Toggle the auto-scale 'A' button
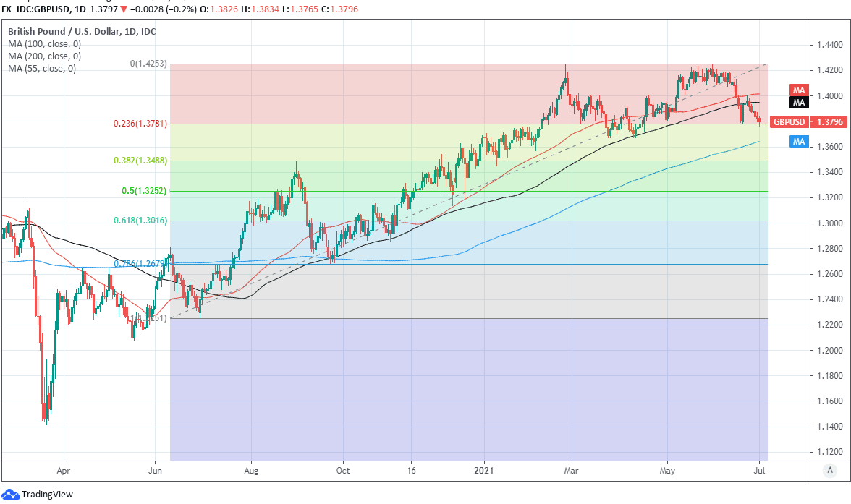This screenshot has height=504, width=851. point(830,470)
